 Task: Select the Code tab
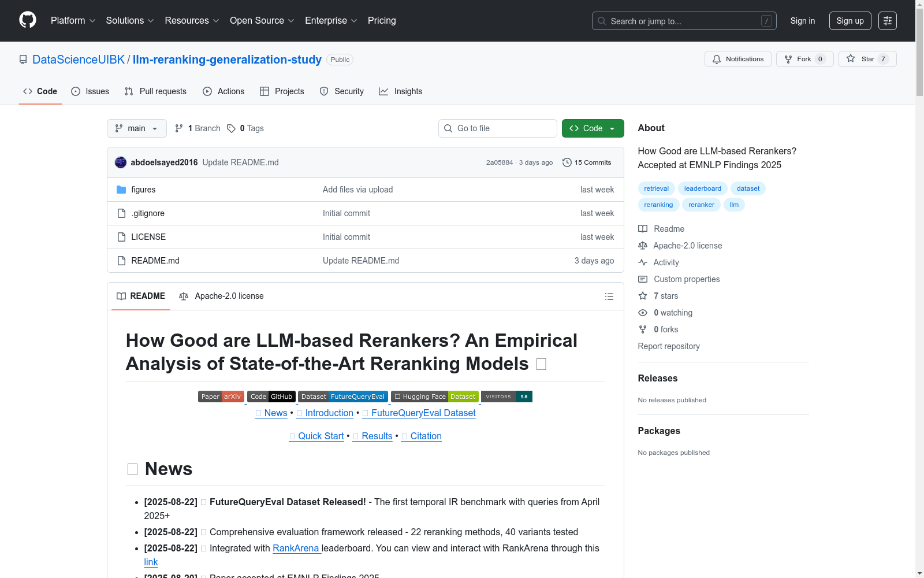(x=40, y=91)
